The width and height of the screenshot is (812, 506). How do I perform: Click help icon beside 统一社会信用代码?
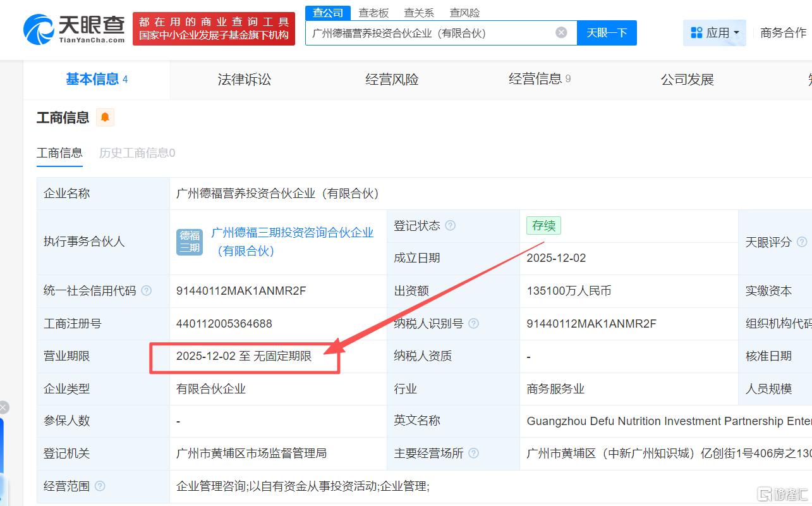coord(146,291)
